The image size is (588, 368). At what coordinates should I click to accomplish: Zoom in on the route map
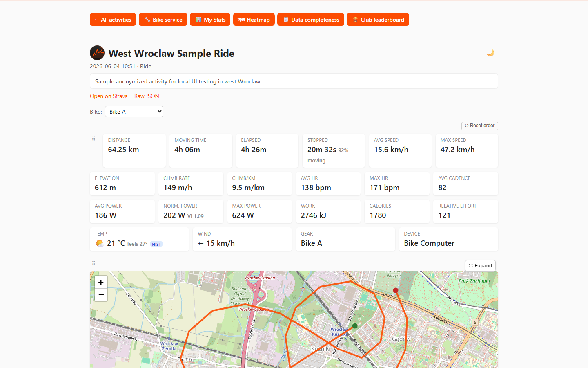[101, 282]
